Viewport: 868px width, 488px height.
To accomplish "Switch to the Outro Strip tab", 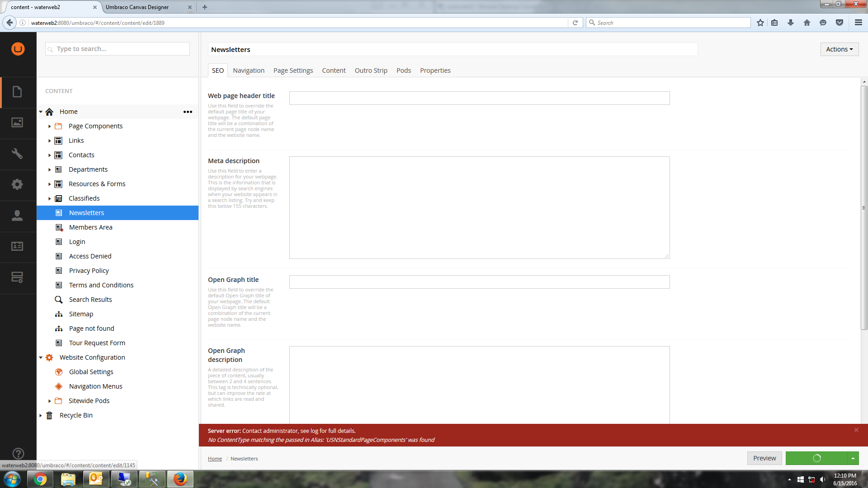I will pyautogui.click(x=371, y=70).
